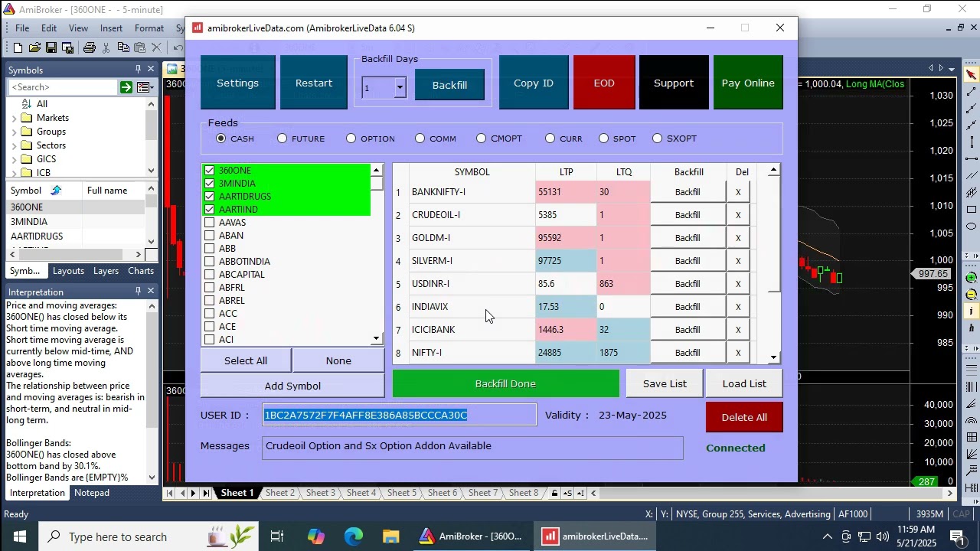This screenshot has width=980, height=551.
Task: Pin the Interpretation panel using pushpin icon
Action: (x=138, y=291)
